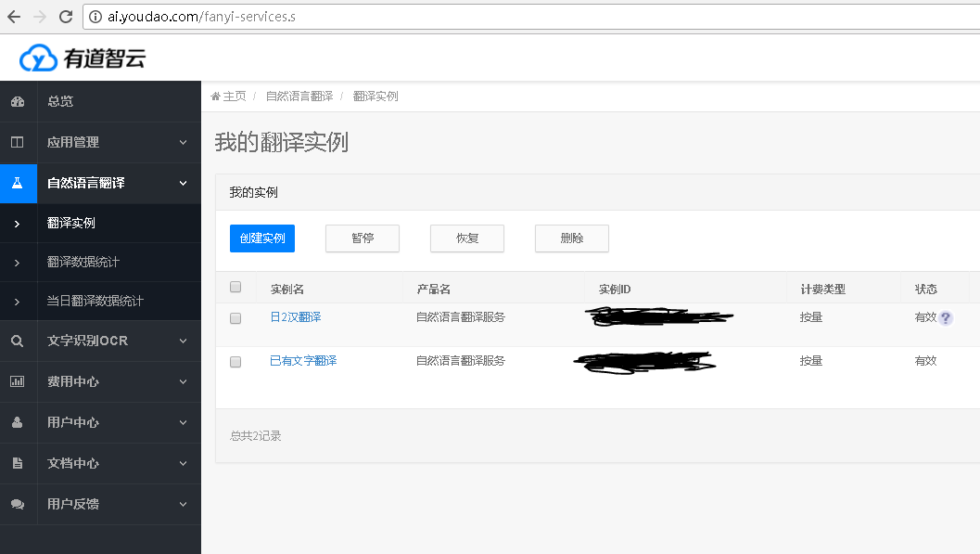
Task: Go to 主页 via breadcrumb
Action: pyautogui.click(x=235, y=97)
